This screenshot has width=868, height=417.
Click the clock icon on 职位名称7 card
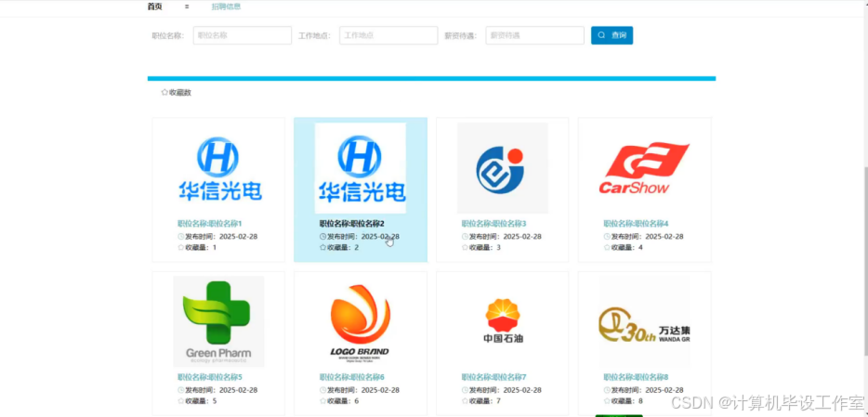(x=465, y=390)
